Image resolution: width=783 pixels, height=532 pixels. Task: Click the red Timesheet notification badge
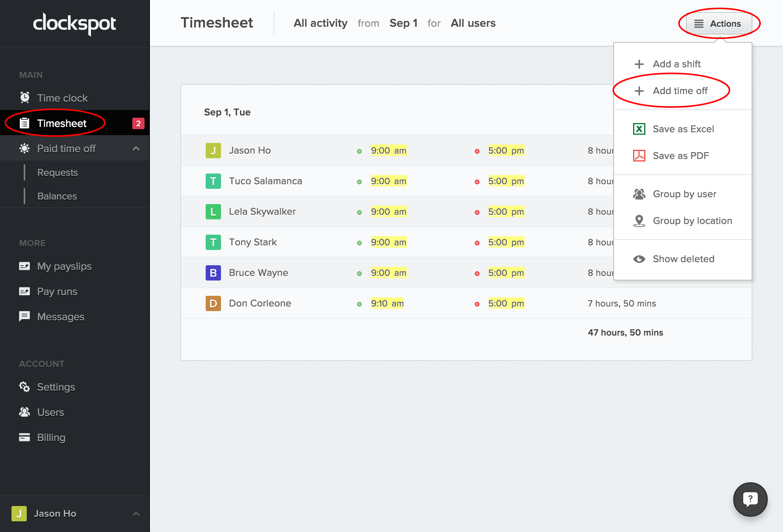pos(138,123)
